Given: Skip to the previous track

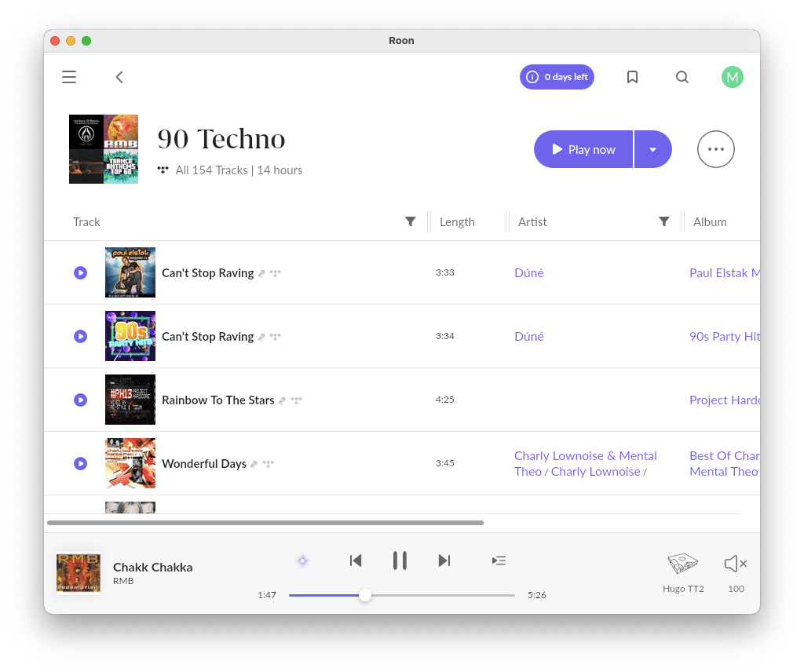Looking at the screenshot, I should 356,561.
